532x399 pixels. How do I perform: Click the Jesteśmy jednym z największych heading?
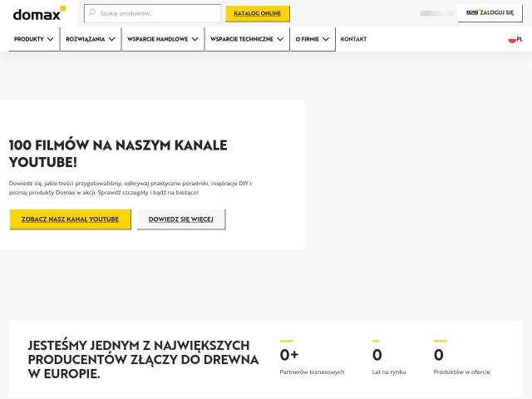click(x=143, y=359)
